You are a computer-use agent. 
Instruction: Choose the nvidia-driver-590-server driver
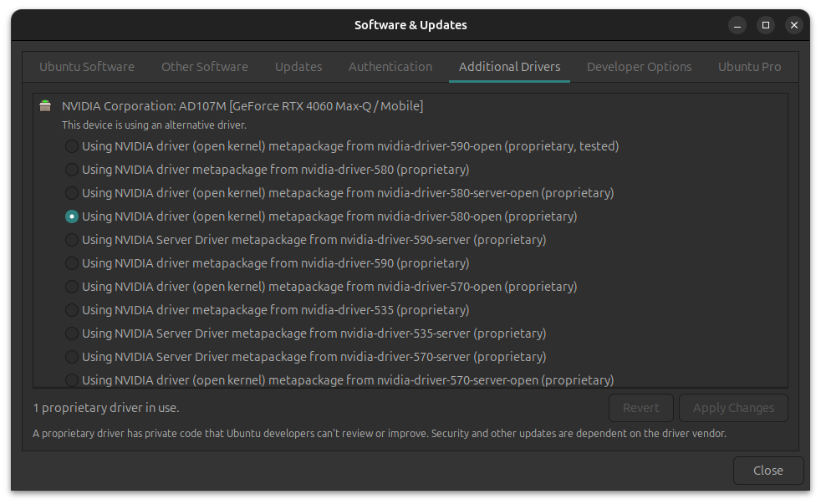[72, 239]
